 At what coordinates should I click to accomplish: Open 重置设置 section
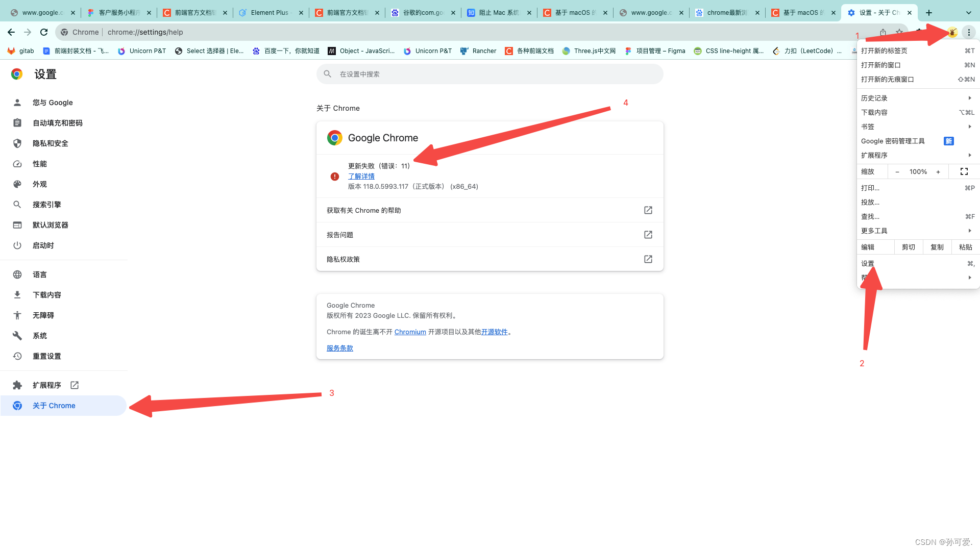click(x=63, y=356)
